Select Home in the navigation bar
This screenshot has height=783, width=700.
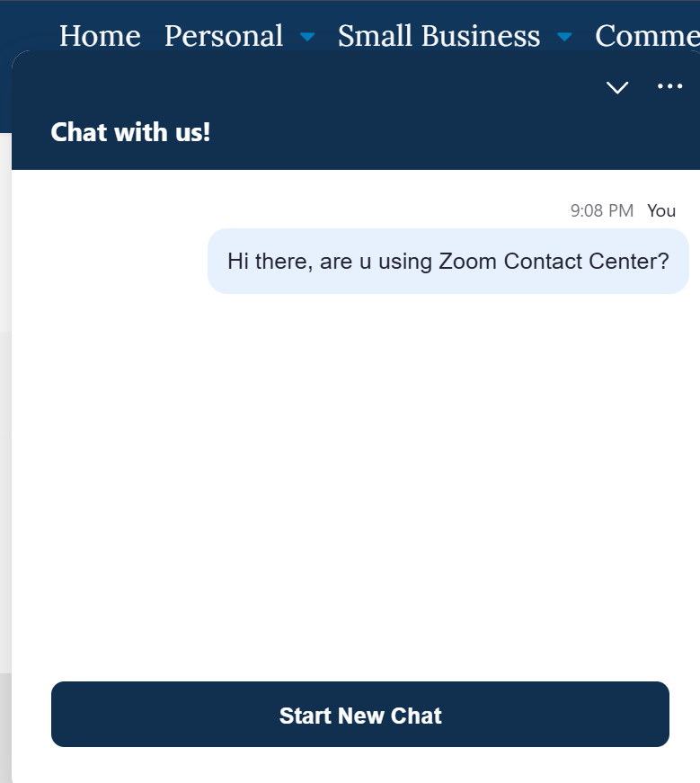click(100, 36)
